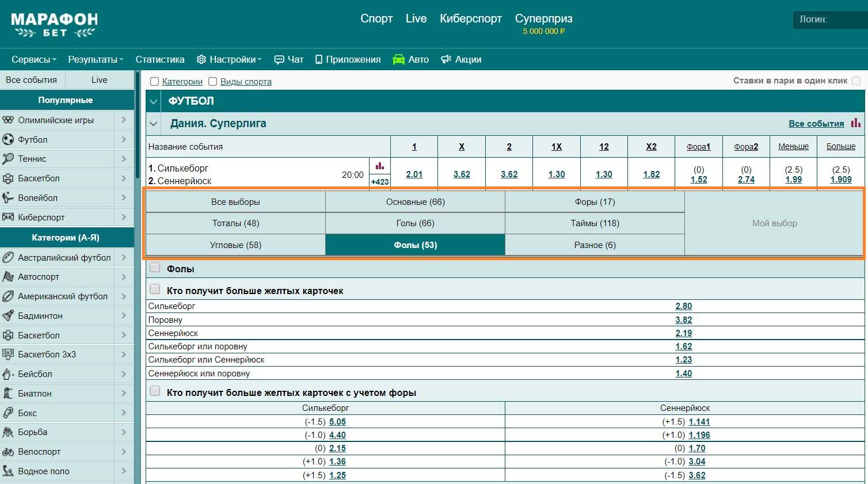Viewport: 868px width, 484px height.
Task: Switch to the Форы (17) tab
Action: (x=595, y=202)
